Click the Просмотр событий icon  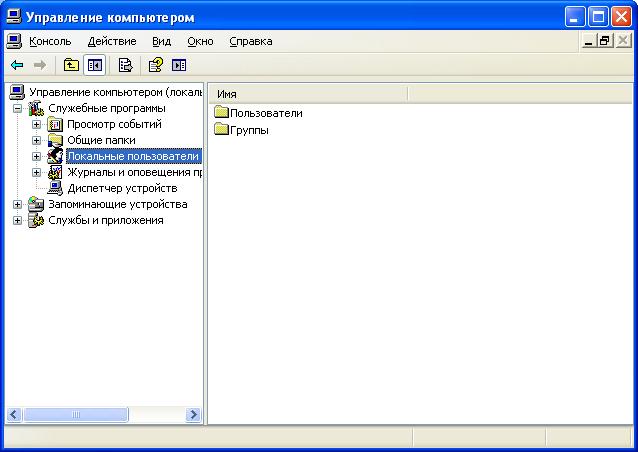coord(55,124)
